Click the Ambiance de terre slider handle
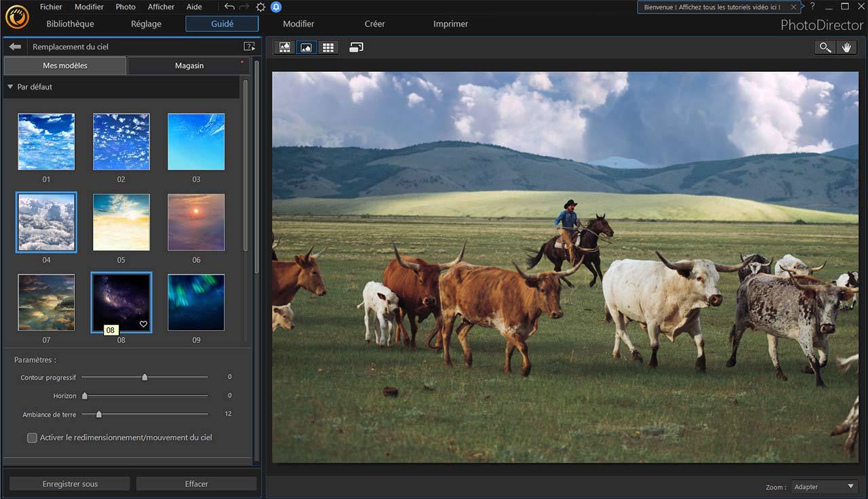The width and height of the screenshot is (868, 499). click(99, 414)
